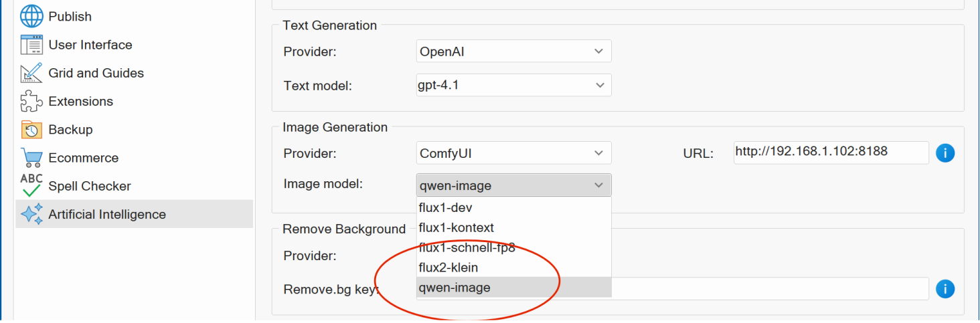Click the Publish globe icon
980x323 pixels.
(x=31, y=16)
